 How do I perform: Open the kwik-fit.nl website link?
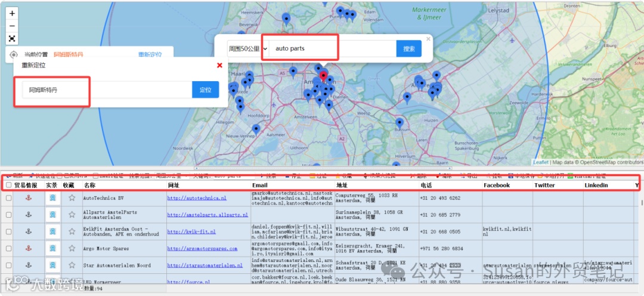point(191,232)
